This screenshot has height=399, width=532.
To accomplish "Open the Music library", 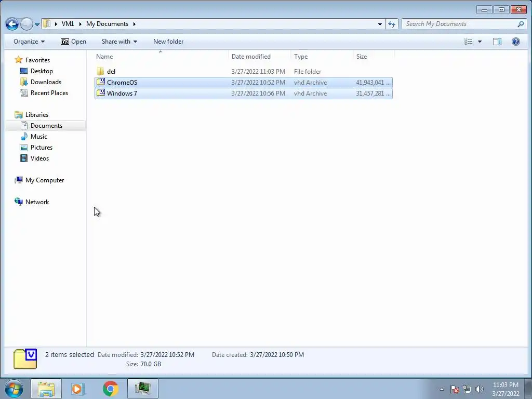I will pos(38,137).
